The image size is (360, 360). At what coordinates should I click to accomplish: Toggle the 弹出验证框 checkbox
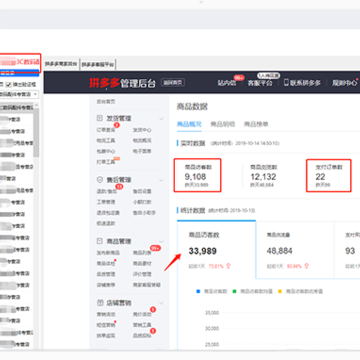click(9, 85)
